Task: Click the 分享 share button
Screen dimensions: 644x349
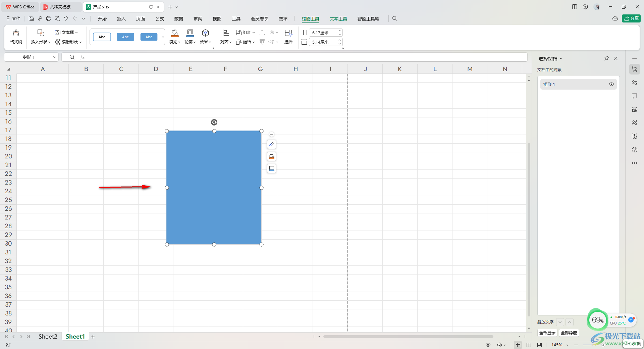Action: (x=631, y=18)
